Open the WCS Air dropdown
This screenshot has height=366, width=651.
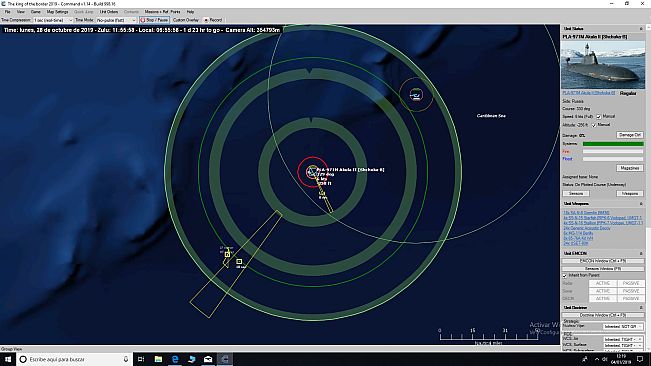point(623,339)
